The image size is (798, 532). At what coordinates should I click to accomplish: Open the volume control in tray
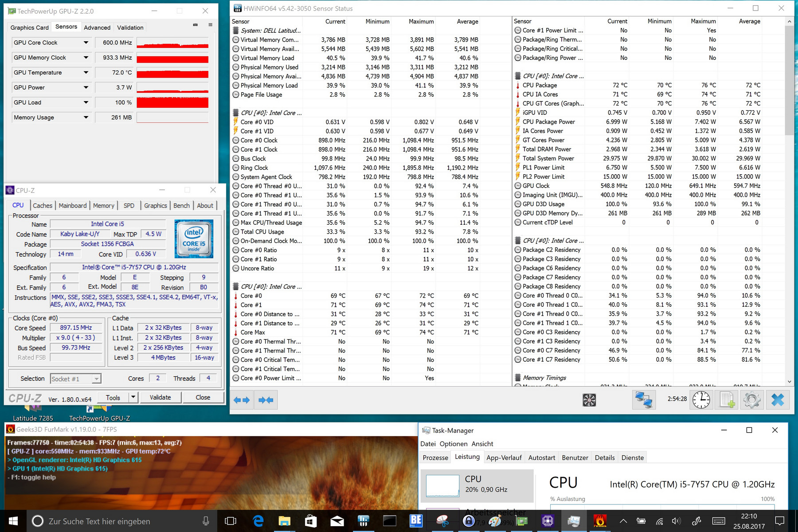[x=676, y=521]
